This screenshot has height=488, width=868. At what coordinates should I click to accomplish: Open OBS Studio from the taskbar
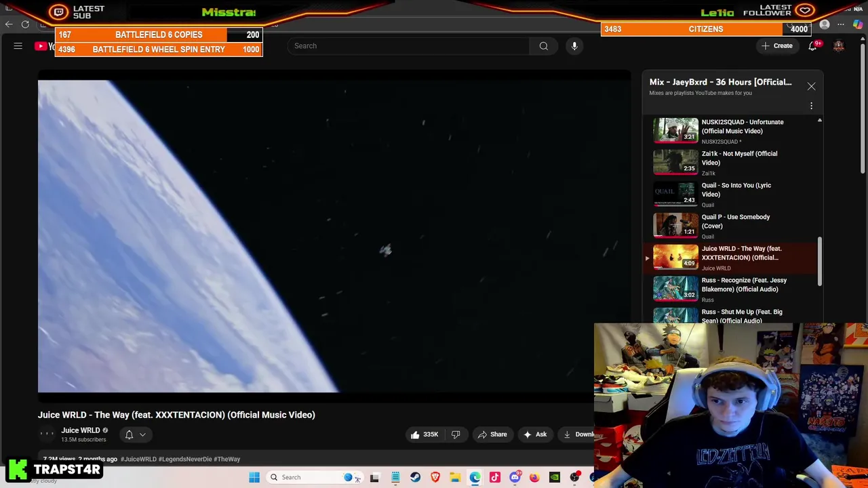click(x=574, y=477)
